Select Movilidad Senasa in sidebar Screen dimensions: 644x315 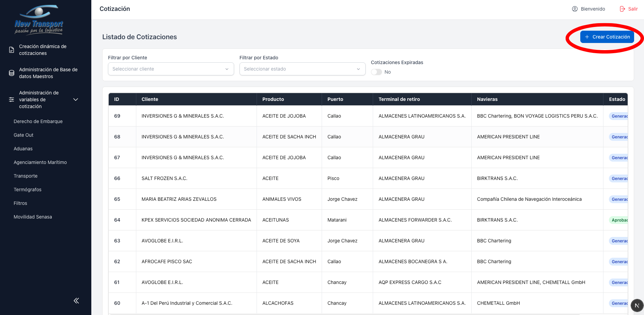pos(33,217)
